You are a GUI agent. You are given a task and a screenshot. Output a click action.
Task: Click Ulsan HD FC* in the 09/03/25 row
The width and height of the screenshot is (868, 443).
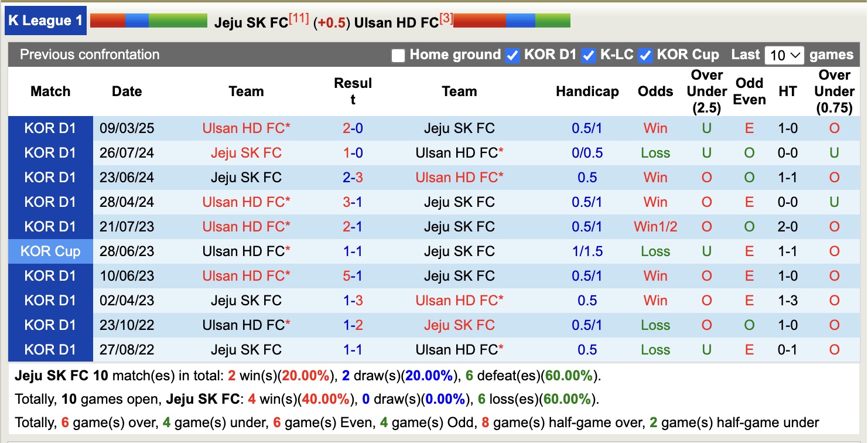[246, 128]
